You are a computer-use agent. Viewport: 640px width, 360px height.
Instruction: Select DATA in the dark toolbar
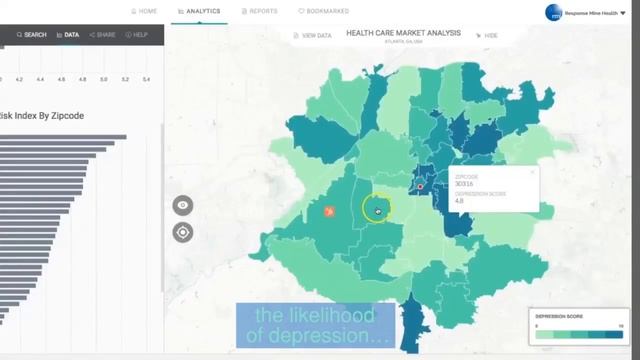tap(68, 35)
